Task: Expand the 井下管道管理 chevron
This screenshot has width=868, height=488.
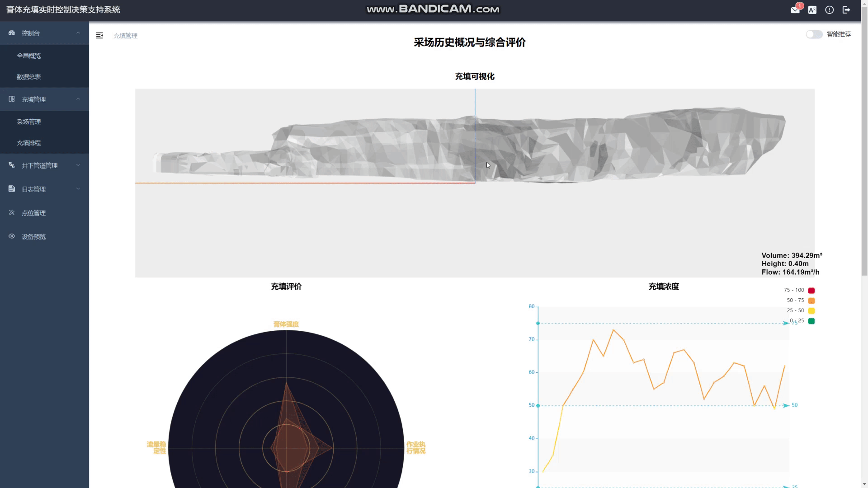Action: pyautogui.click(x=78, y=165)
